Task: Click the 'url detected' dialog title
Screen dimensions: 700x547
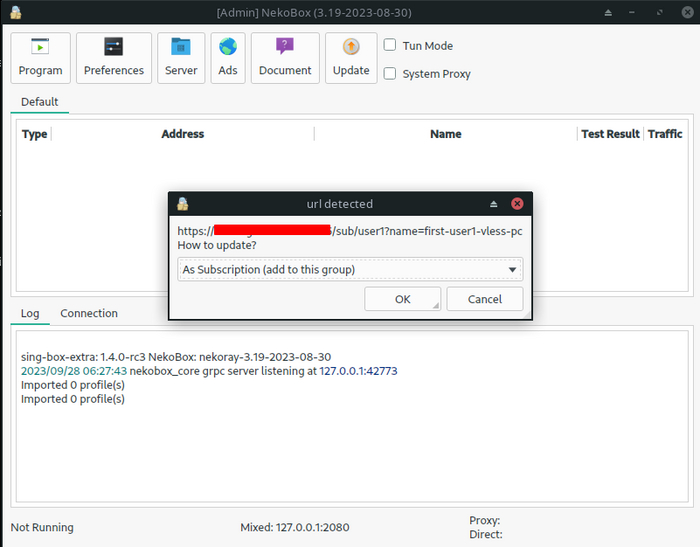Action: click(x=339, y=204)
